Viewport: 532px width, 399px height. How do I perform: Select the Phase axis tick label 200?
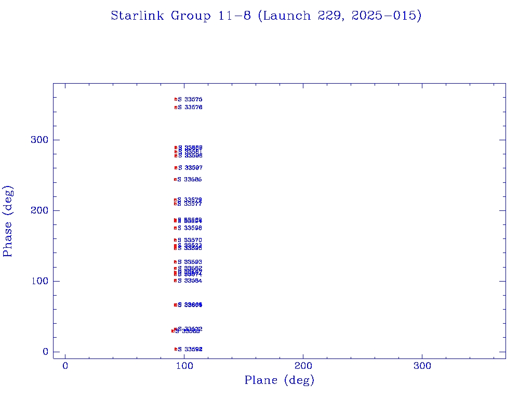click(39, 210)
